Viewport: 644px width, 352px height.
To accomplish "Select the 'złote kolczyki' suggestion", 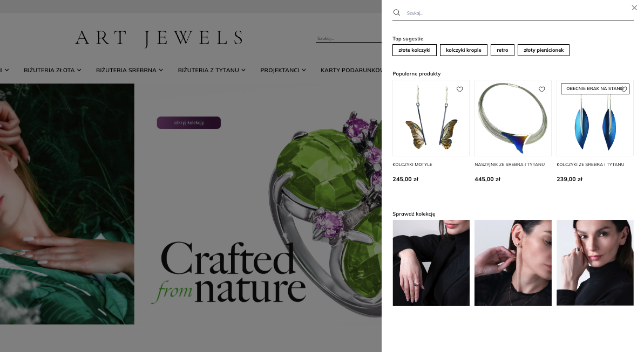I will pos(415,50).
